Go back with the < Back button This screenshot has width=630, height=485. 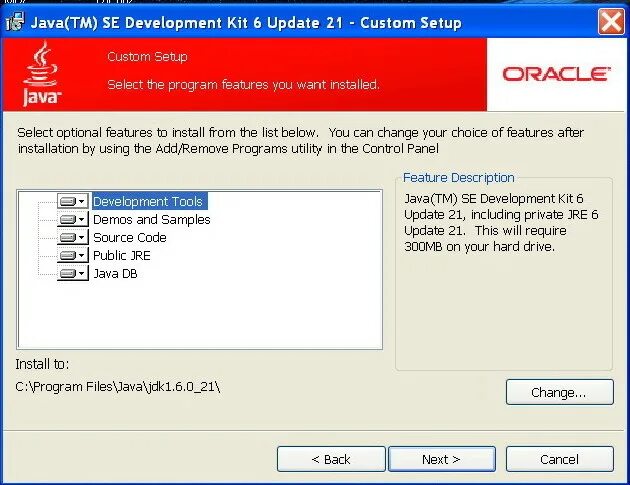pyautogui.click(x=331, y=459)
